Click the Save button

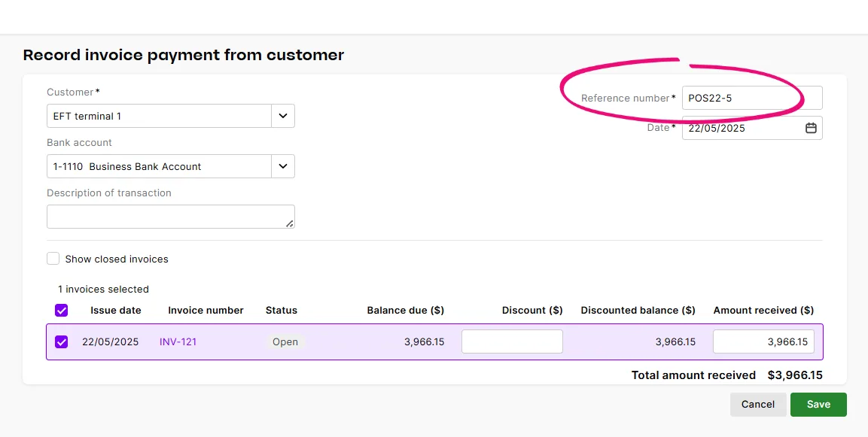click(818, 404)
